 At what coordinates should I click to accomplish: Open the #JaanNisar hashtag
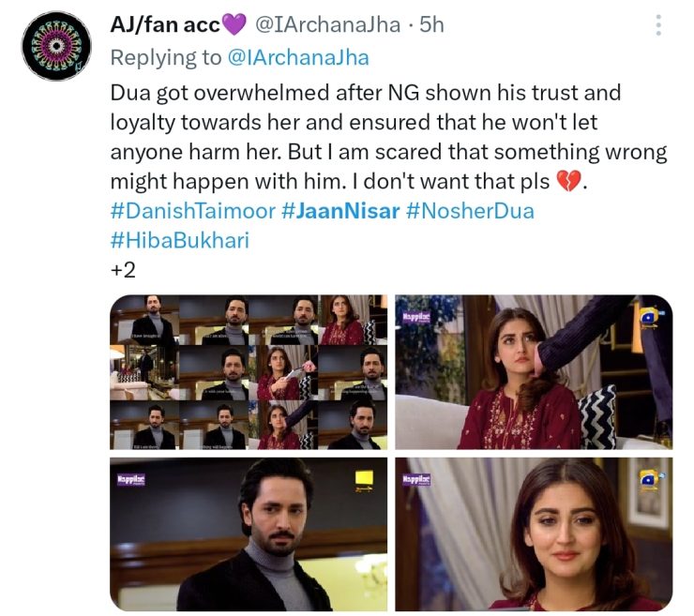340,211
